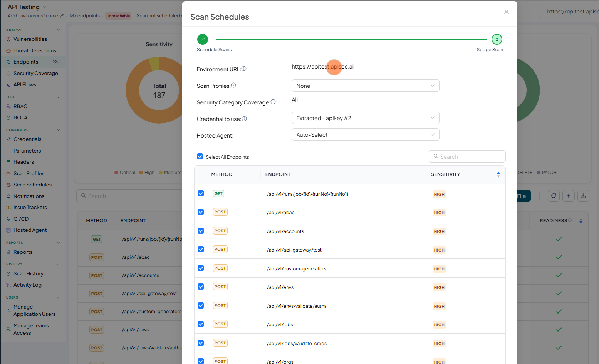The image size is (599, 364).
Task: Open BOLA in sidebar
Action: [20, 117]
